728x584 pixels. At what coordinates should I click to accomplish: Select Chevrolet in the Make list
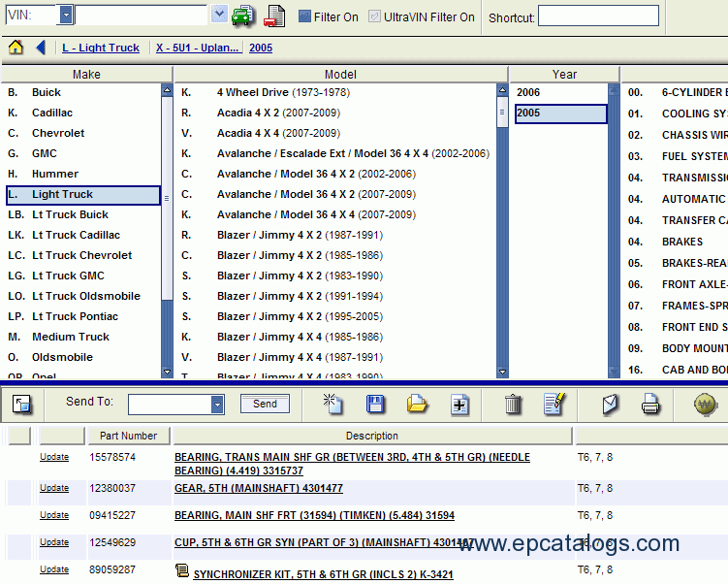click(x=58, y=133)
